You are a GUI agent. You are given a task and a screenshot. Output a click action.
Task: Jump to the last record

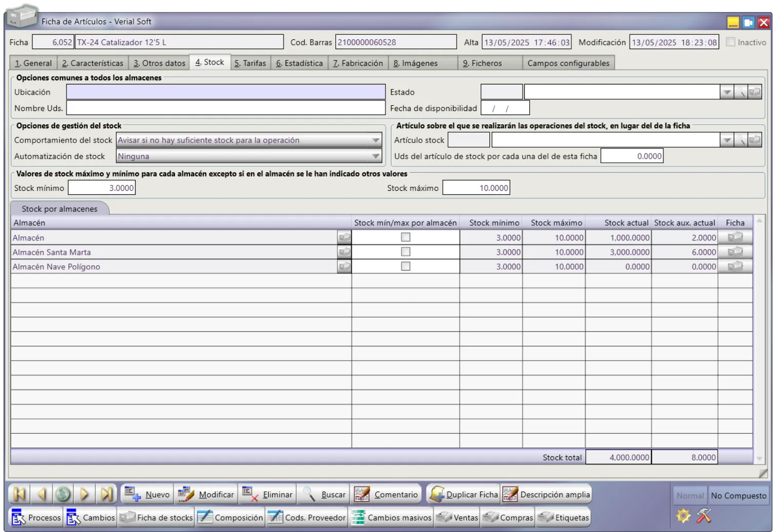(x=106, y=494)
